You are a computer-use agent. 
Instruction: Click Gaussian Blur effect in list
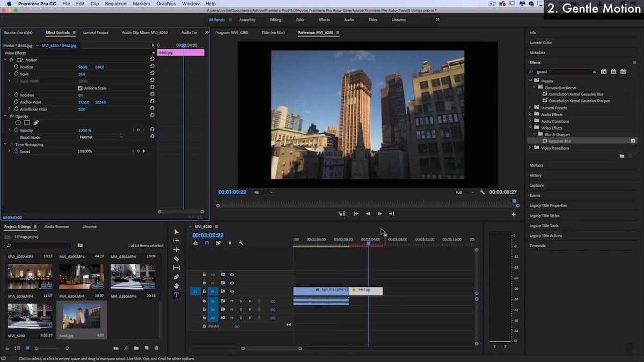click(560, 141)
